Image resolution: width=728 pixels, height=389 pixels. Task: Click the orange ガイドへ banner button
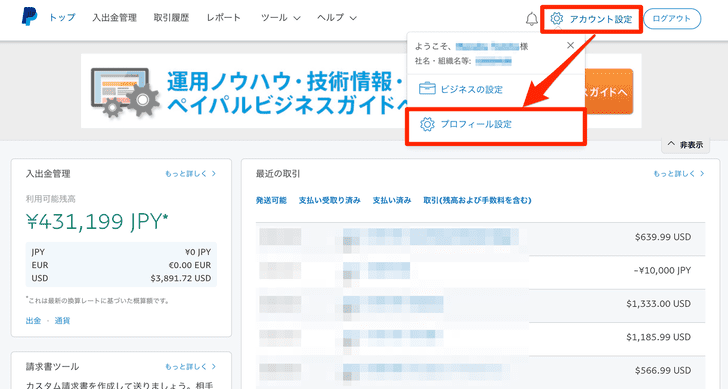click(x=609, y=91)
